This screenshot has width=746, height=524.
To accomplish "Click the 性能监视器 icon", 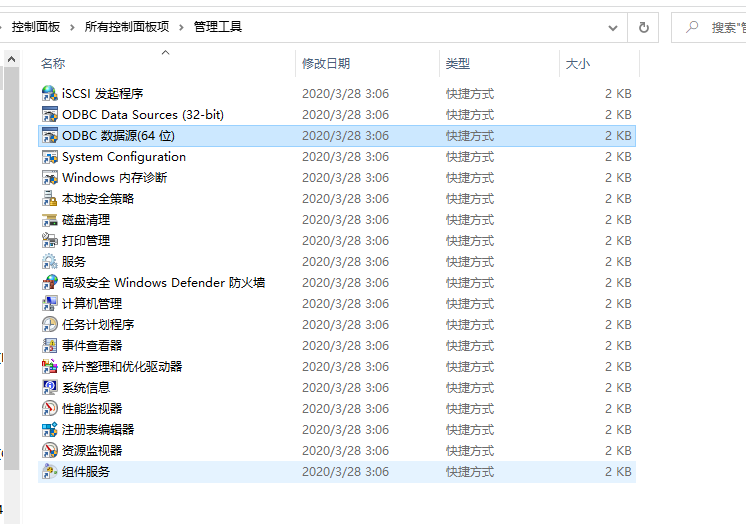I will pos(49,408).
